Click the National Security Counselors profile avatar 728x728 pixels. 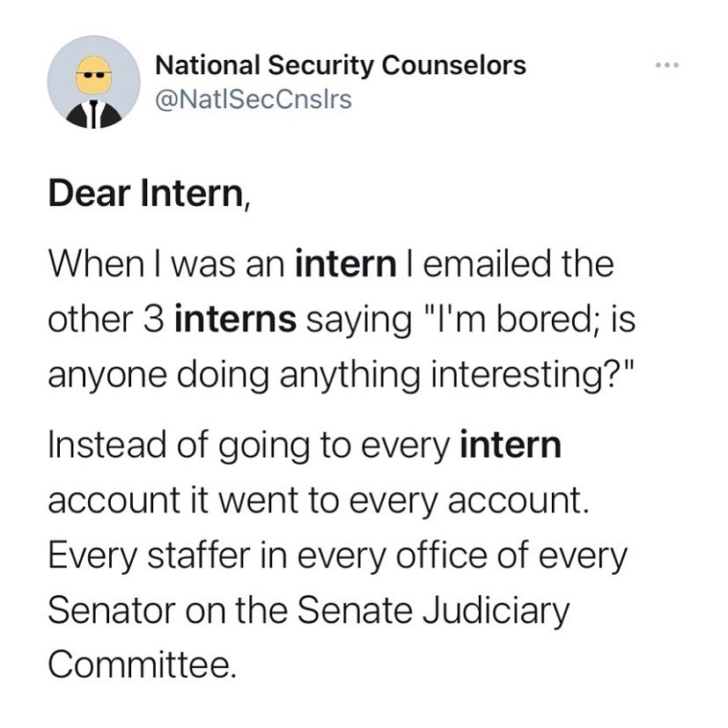[x=94, y=82]
